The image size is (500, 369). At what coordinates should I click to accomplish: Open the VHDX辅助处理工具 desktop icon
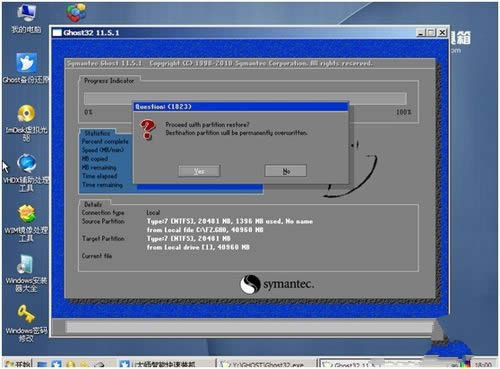(26, 173)
